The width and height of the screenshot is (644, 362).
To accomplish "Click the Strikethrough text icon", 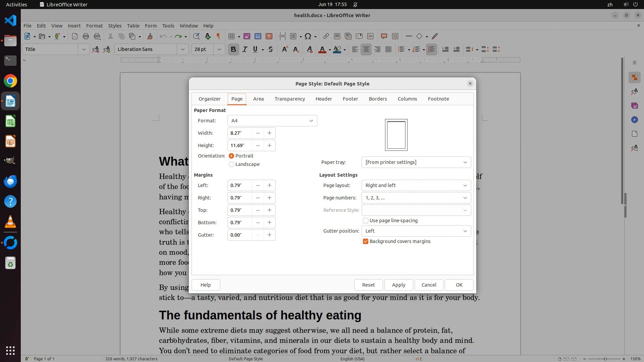I will (271, 50).
